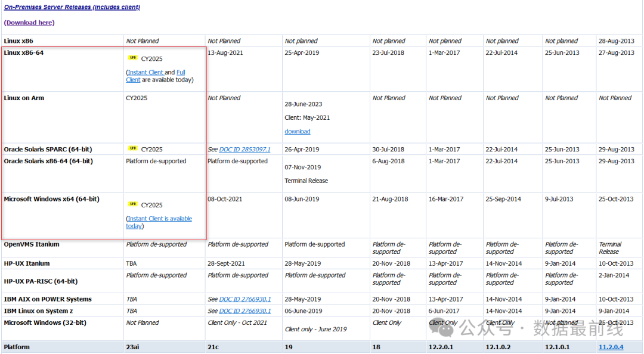Image resolution: width=644 pixels, height=354 pixels.
Task: Click the '07-Nov-2019' date cell
Action: click(x=303, y=167)
